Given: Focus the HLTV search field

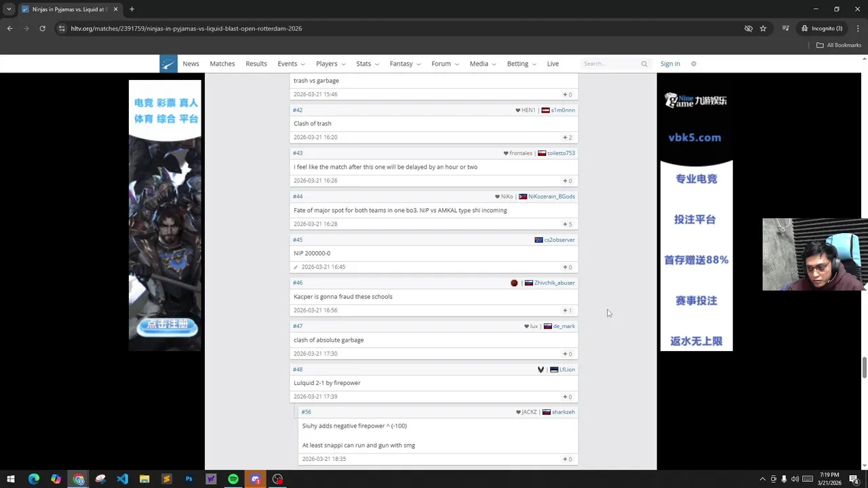Looking at the screenshot, I should pos(610,64).
